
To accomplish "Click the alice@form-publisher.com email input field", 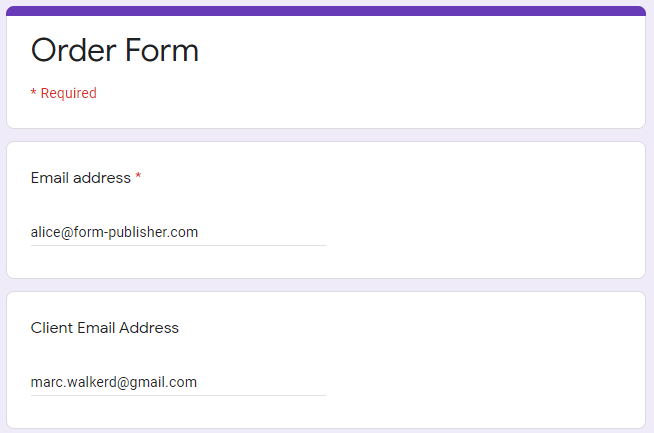I will [178, 232].
